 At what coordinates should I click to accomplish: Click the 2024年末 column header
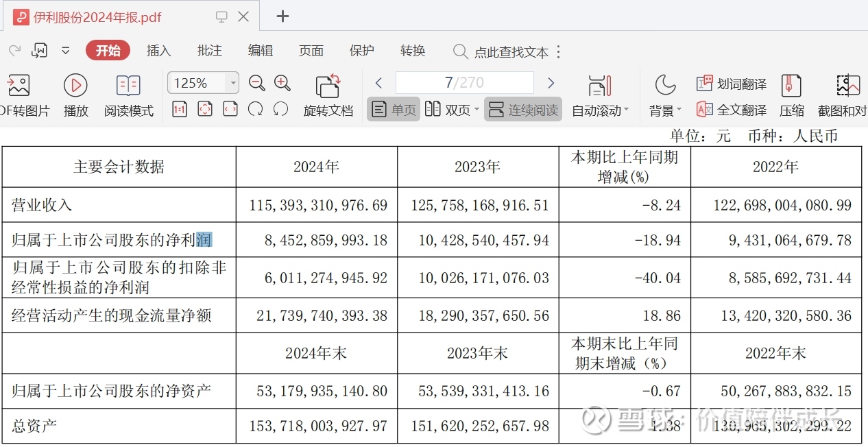(316, 353)
